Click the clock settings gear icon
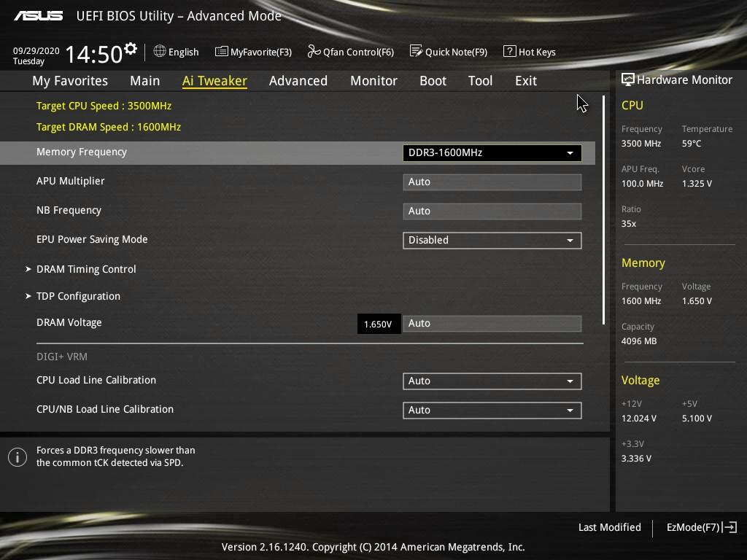This screenshot has height=560, width=747. click(x=131, y=49)
